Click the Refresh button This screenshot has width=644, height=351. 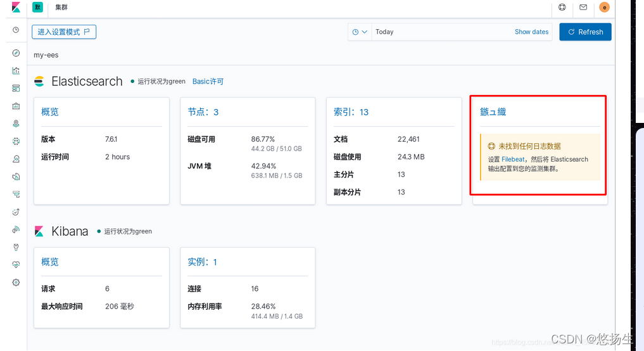click(585, 32)
